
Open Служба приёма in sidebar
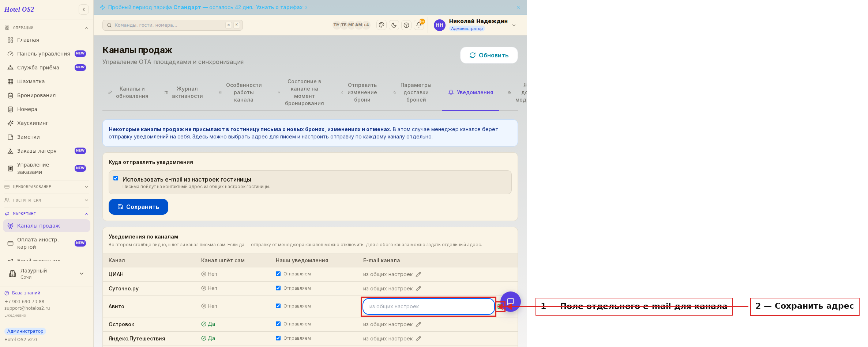click(46, 68)
